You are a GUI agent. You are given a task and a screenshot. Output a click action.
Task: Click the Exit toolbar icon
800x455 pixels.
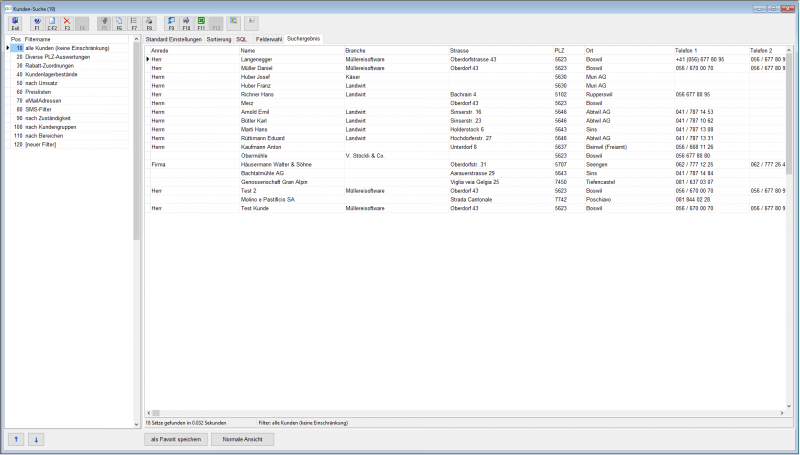(15, 23)
